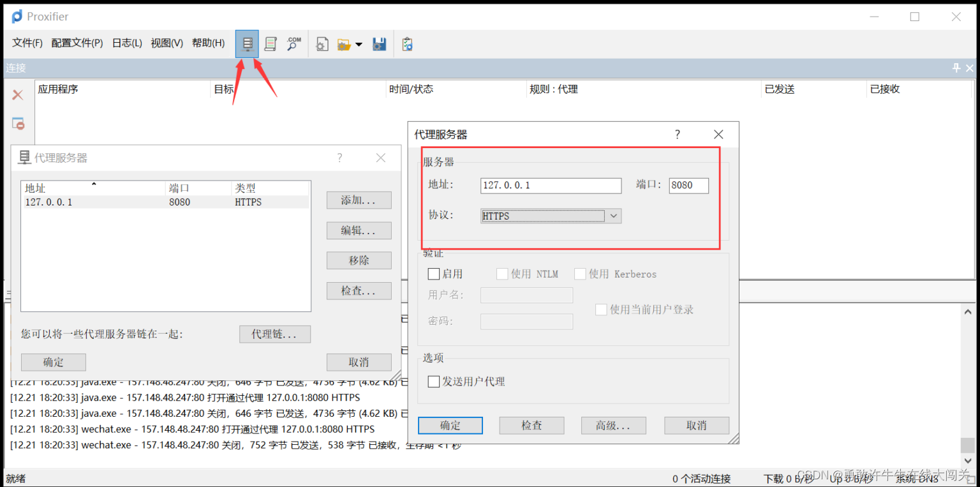Screen dimensions: 980x487
Task: Click the server icon in the left dialog title
Action: tap(25, 157)
